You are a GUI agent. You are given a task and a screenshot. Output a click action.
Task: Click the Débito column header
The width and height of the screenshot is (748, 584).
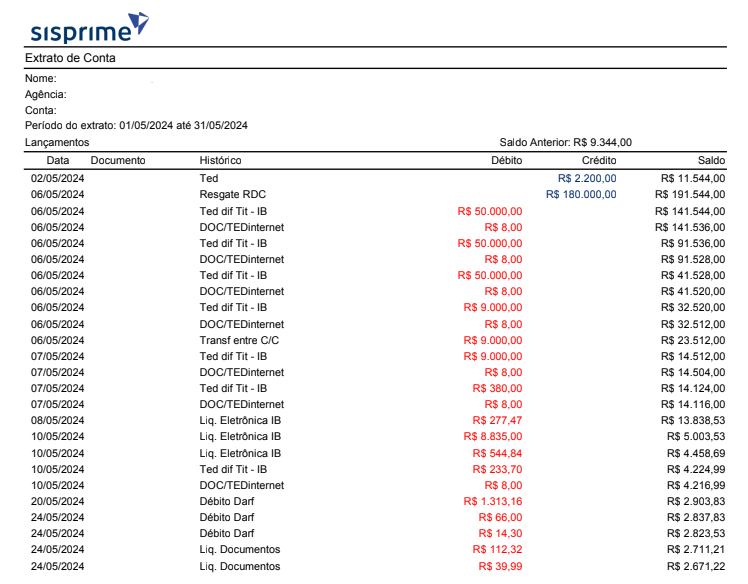(x=507, y=160)
